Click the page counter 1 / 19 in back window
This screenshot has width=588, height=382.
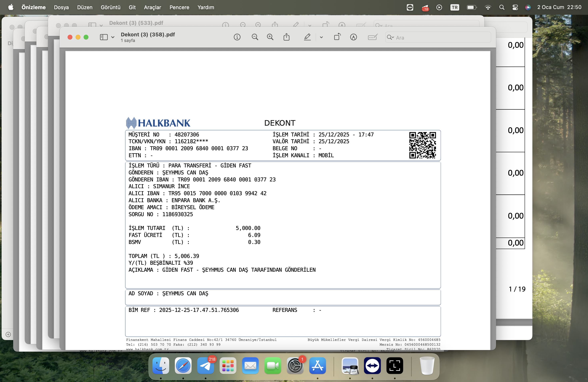click(x=517, y=289)
